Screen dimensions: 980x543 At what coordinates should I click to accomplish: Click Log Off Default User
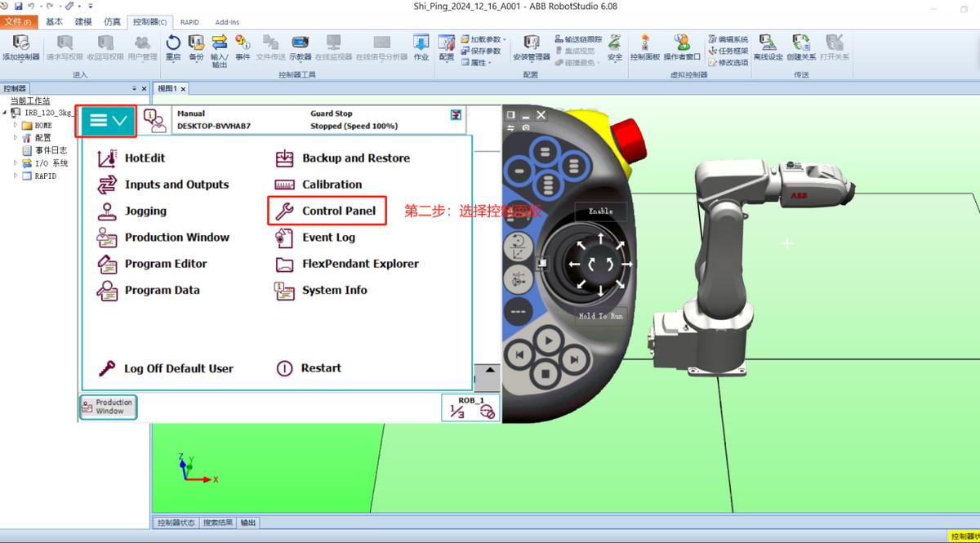pos(178,369)
